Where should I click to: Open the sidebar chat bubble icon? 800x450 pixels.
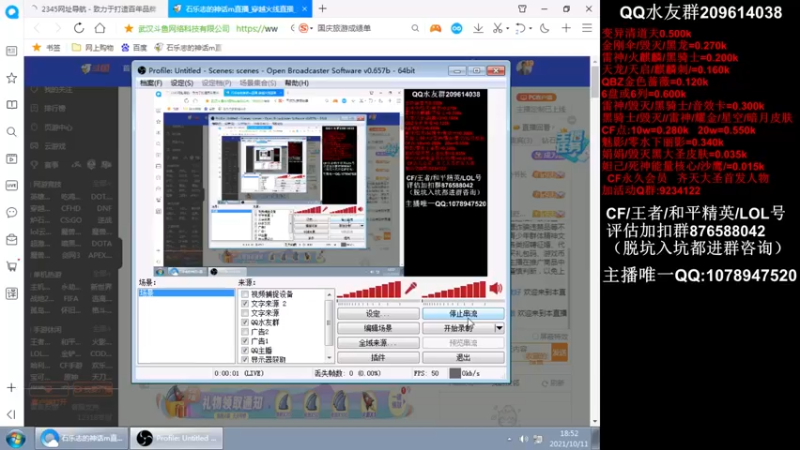[11, 212]
